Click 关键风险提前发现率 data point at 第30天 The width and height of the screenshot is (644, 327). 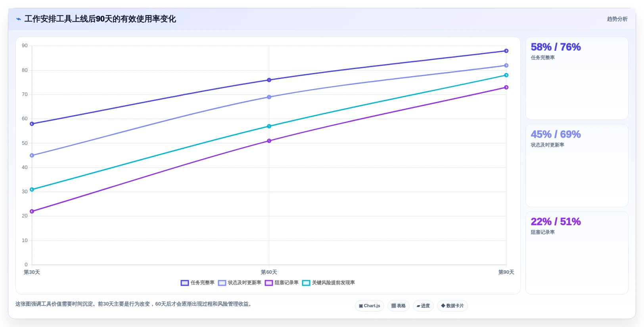[32, 190]
